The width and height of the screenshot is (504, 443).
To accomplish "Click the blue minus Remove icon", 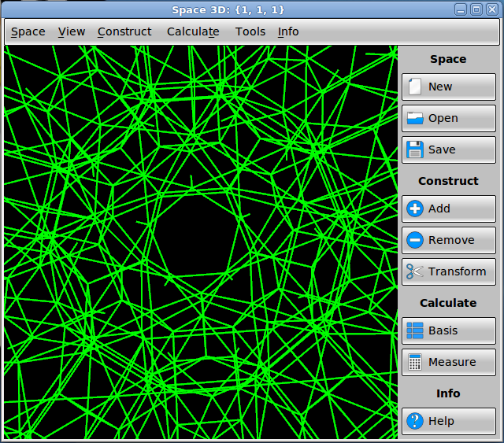I will (x=415, y=240).
